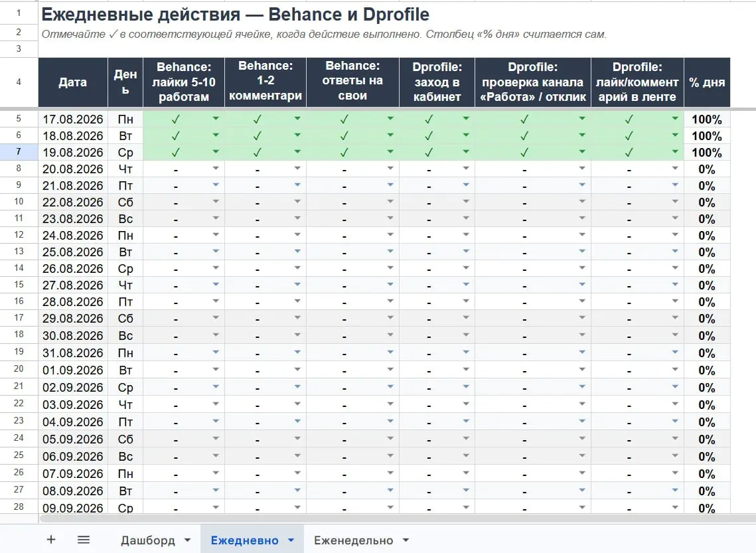
Task: Click channel check checkmark for 18.08.2026
Action: click(524, 135)
